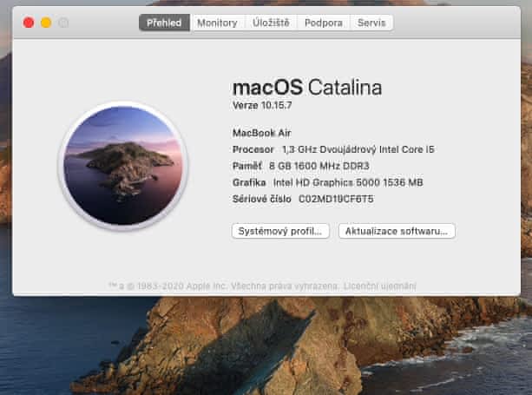Viewport: 532px width, 395px height.
Task: Click the Sériové číslo label
Action: 261,199
